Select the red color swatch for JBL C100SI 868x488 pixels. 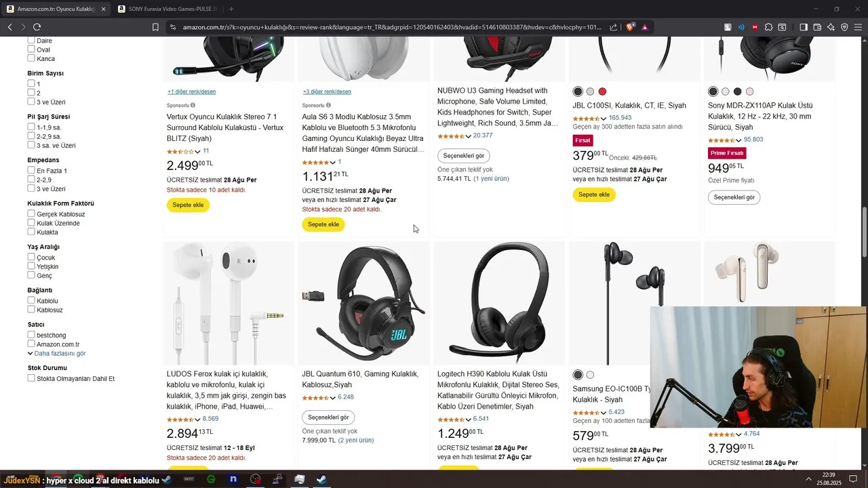tap(602, 91)
